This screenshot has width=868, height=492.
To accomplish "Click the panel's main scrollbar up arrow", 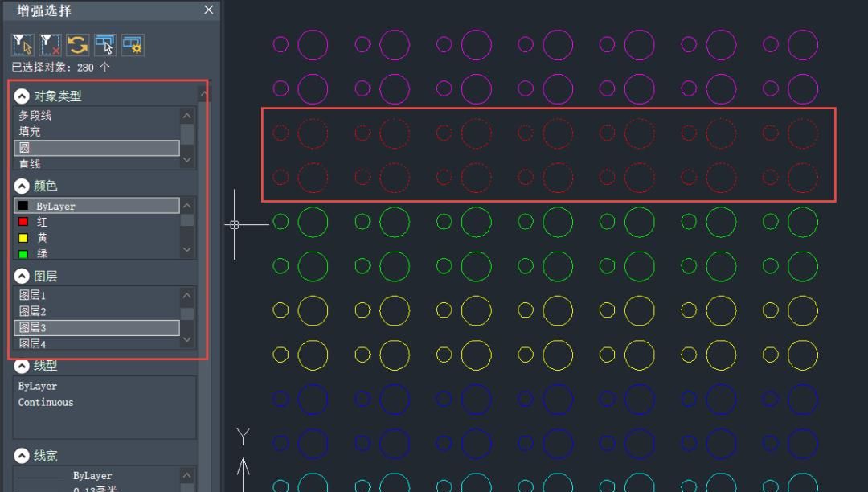I will [203, 94].
